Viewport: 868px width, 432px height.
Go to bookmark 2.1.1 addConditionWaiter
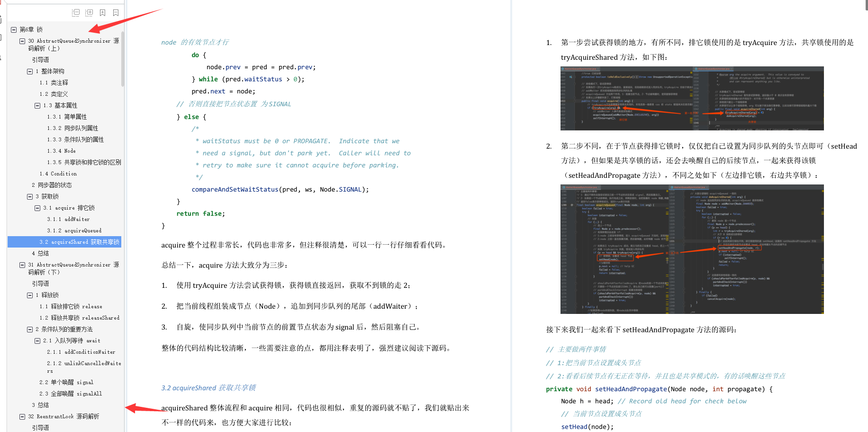pos(81,352)
